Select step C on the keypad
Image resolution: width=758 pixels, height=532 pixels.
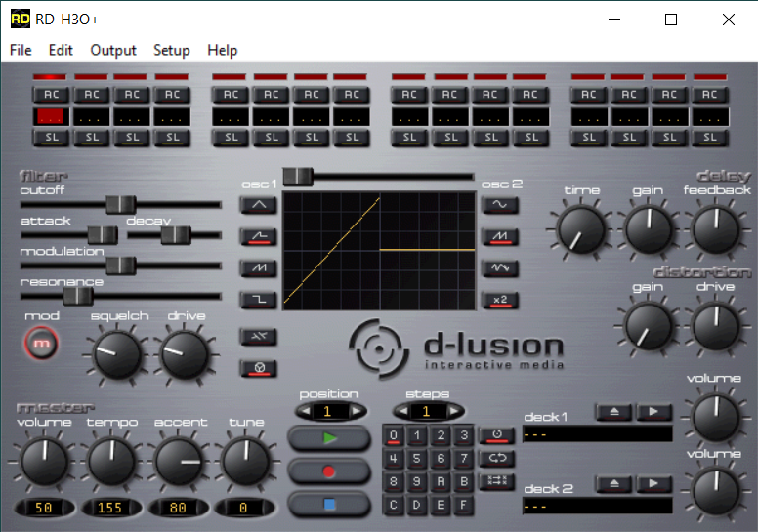(394, 505)
